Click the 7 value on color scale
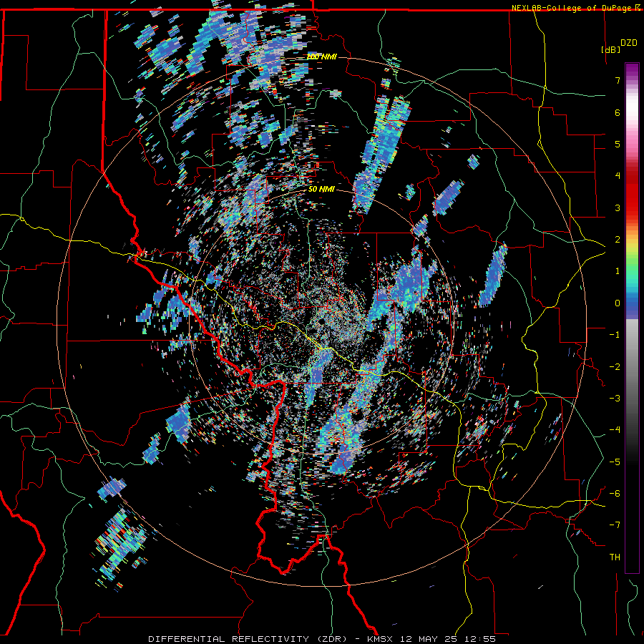The width and height of the screenshot is (644, 644). pos(618,80)
